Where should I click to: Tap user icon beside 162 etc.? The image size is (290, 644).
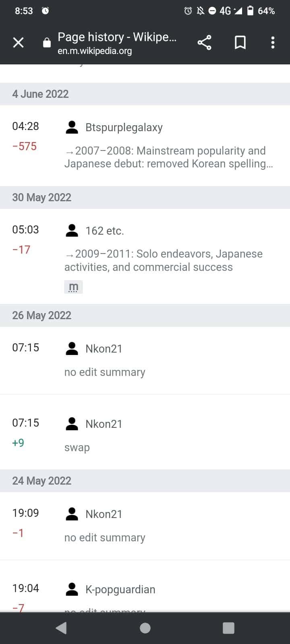point(72,231)
